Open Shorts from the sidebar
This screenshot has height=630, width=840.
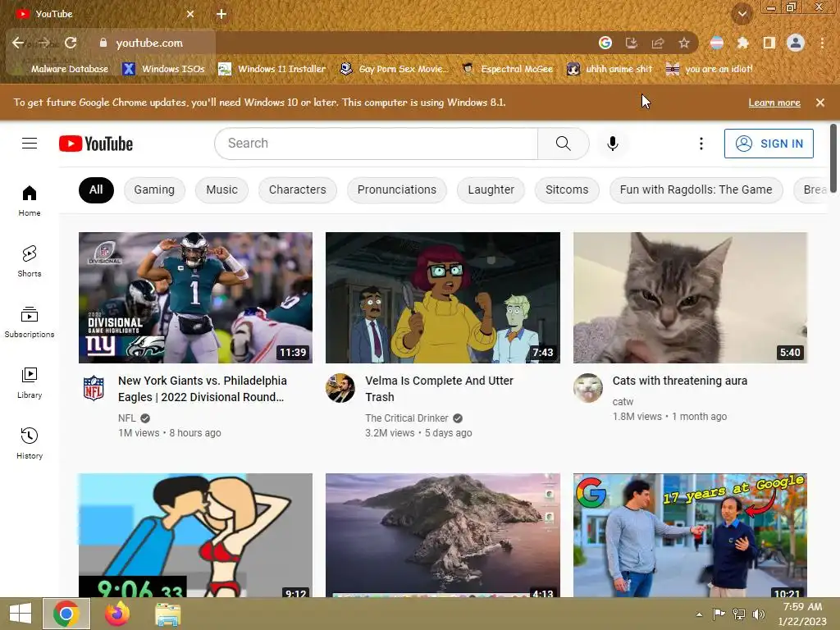coord(30,262)
